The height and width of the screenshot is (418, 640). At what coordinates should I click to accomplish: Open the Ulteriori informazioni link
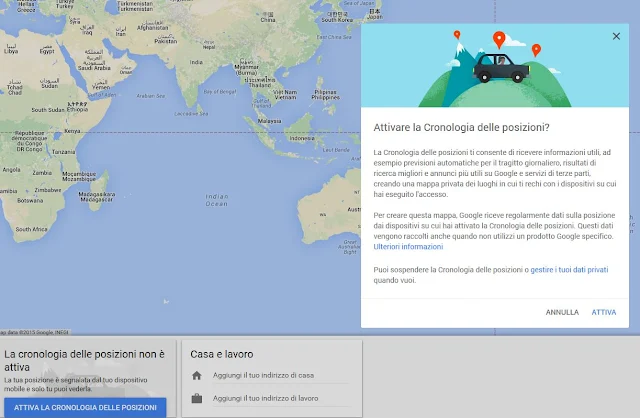pos(408,247)
